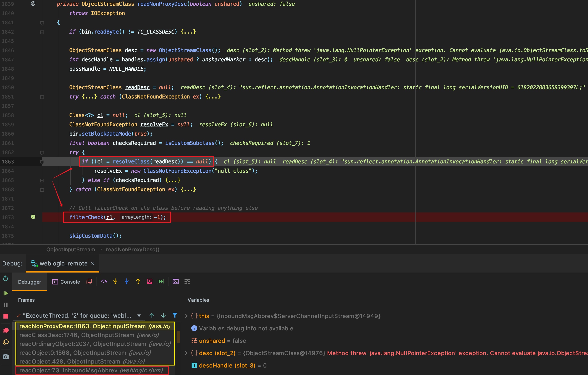Expand the desc (slot_2) variable node

pyautogui.click(x=186, y=353)
